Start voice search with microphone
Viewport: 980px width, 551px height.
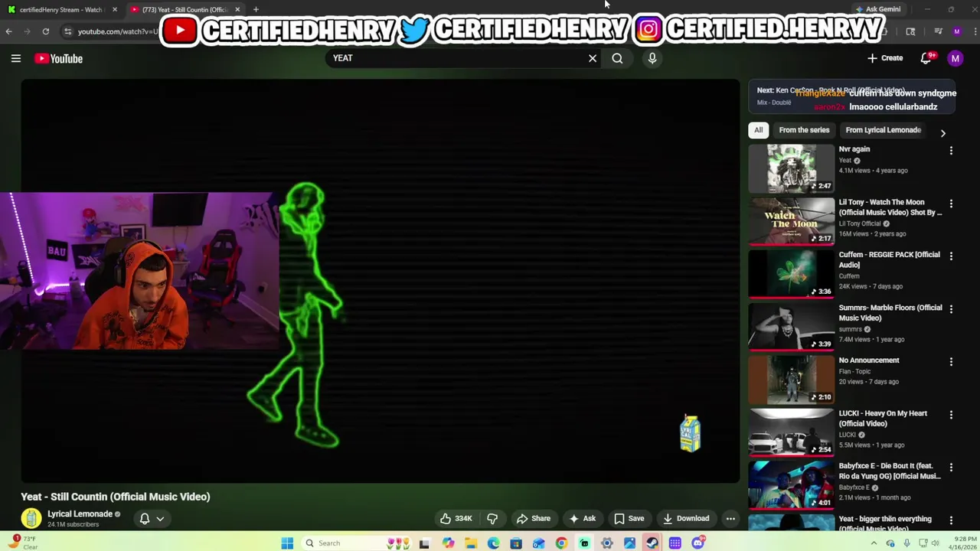(652, 58)
